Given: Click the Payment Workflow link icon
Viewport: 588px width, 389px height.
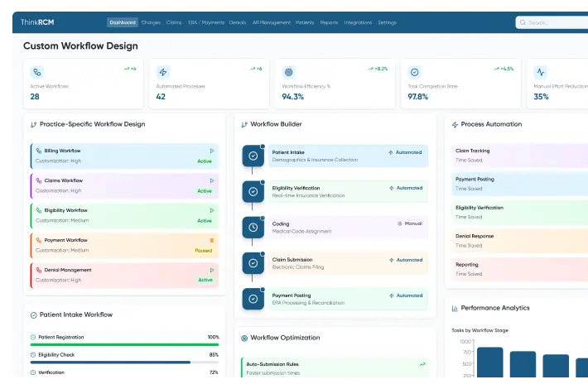Looking at the screenshot, I should pos(39,240).
